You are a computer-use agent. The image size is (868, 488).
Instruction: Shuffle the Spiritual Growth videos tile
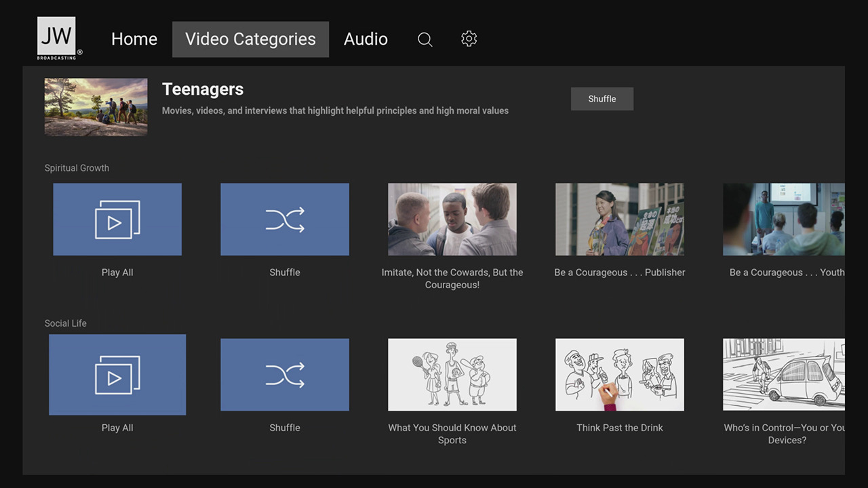click(285, 220)
